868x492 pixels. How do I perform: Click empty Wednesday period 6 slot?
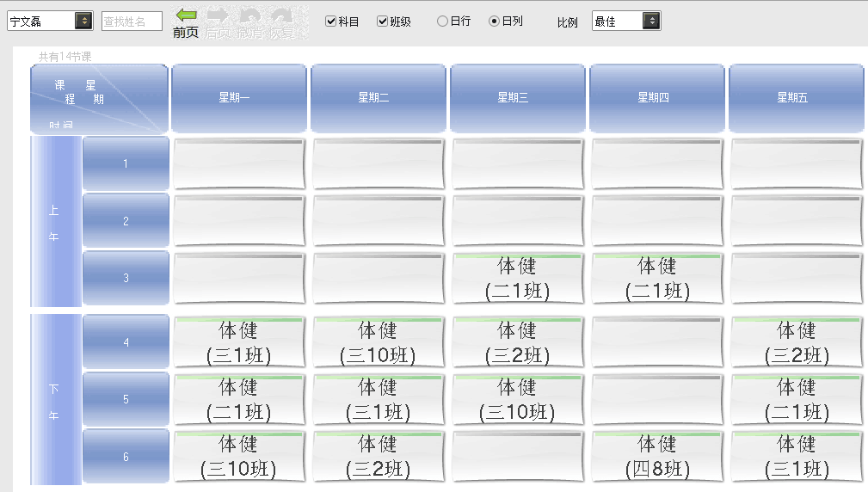(518, 457)
